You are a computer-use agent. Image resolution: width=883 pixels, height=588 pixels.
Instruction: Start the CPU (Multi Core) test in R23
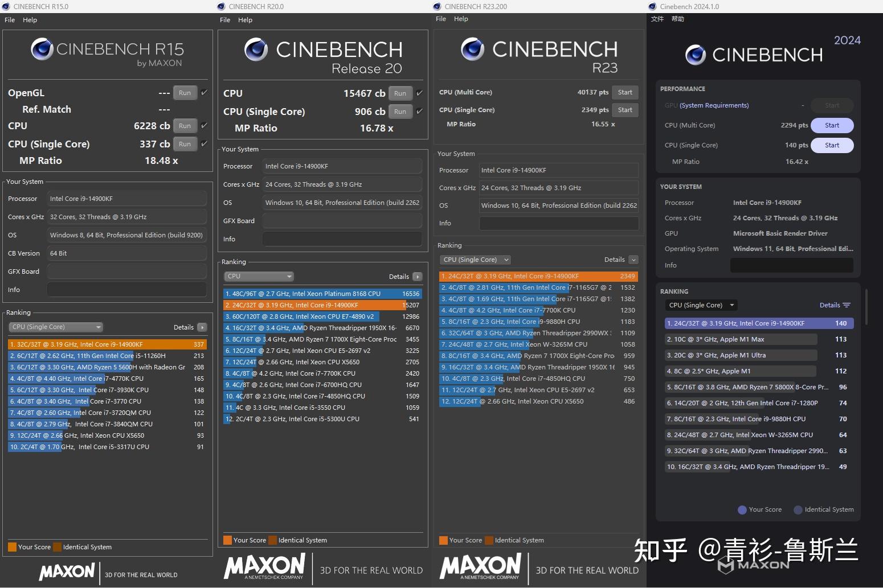coord(625,92)
